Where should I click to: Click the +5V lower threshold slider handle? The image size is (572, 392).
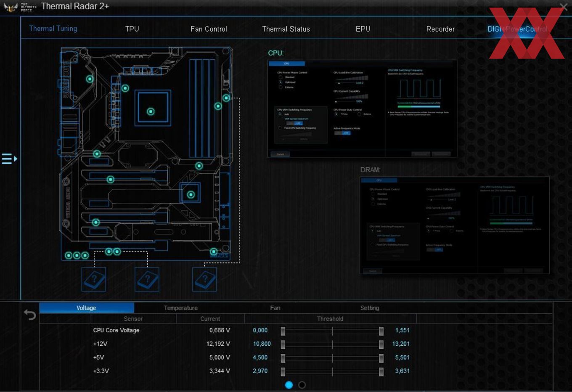point(283,358)
